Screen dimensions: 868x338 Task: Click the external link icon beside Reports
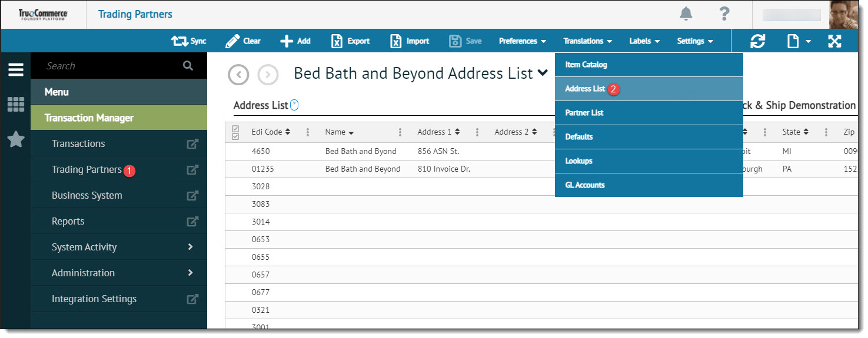tap(192, 221)
